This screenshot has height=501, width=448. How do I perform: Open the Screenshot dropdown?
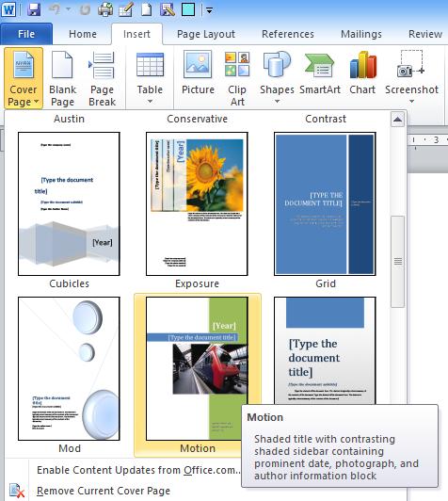point(411,78)
